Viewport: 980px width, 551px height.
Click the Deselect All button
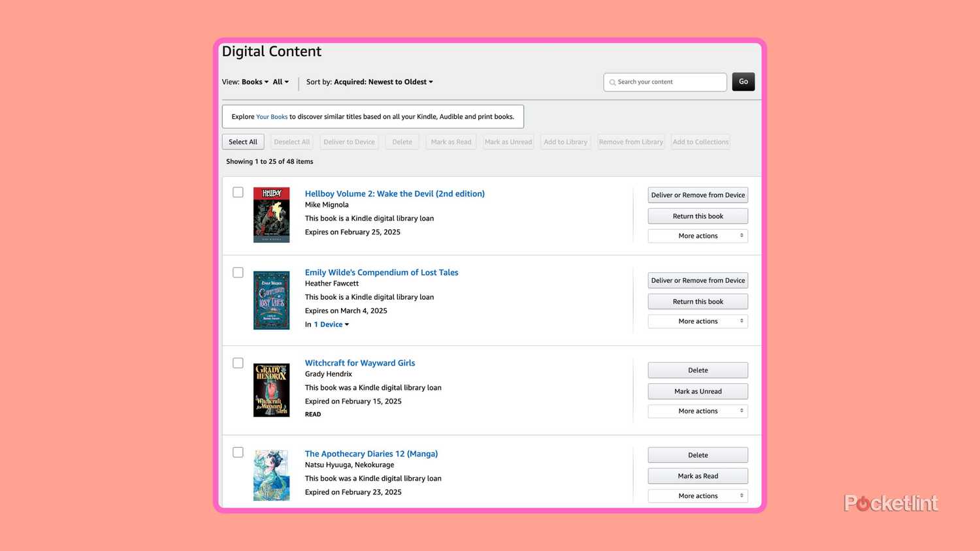coord(292,142)
